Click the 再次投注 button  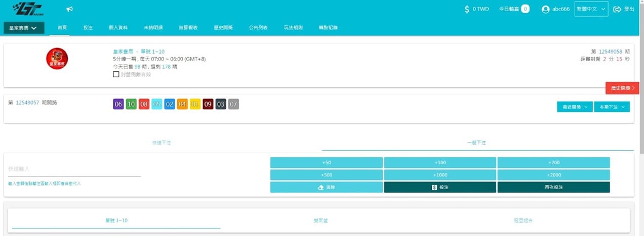(553, 187)
